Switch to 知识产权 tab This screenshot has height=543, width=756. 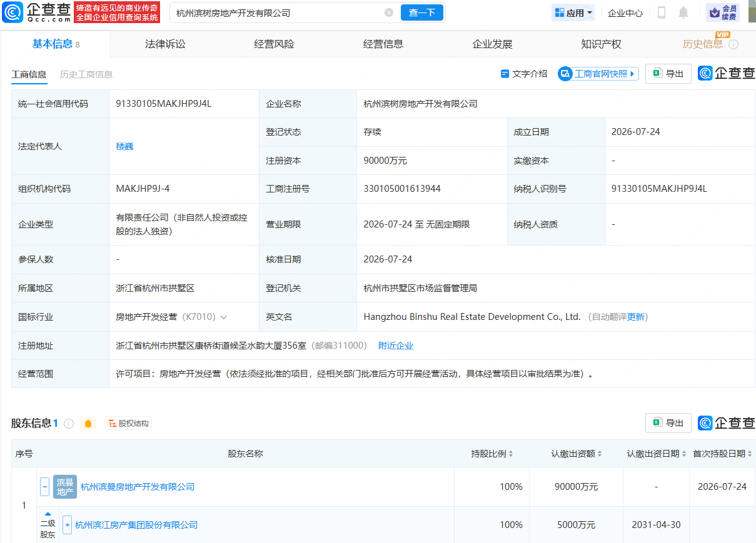click(x=601, y=44)
